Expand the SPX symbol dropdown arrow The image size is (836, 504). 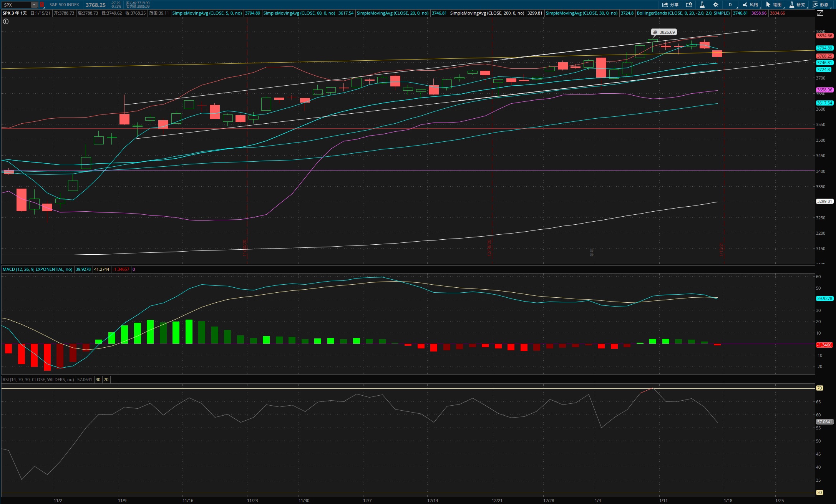34,5
